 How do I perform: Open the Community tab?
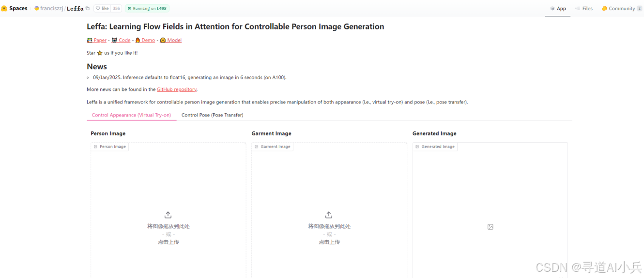click(622, 8)
